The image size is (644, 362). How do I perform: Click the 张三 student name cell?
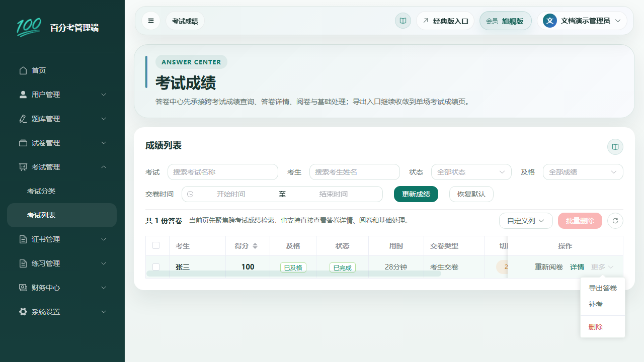[x=183, y=267]
